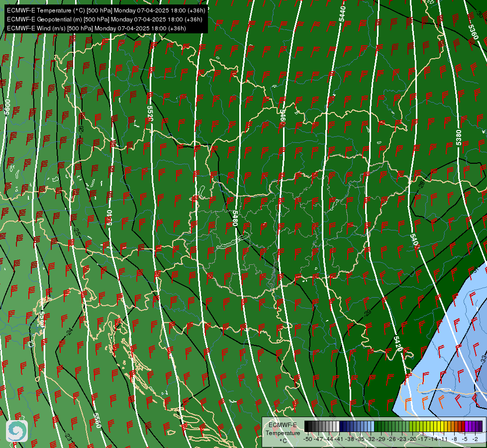Click the -26 isotherm label on the map
487x448 pixels.
[81, 128]
